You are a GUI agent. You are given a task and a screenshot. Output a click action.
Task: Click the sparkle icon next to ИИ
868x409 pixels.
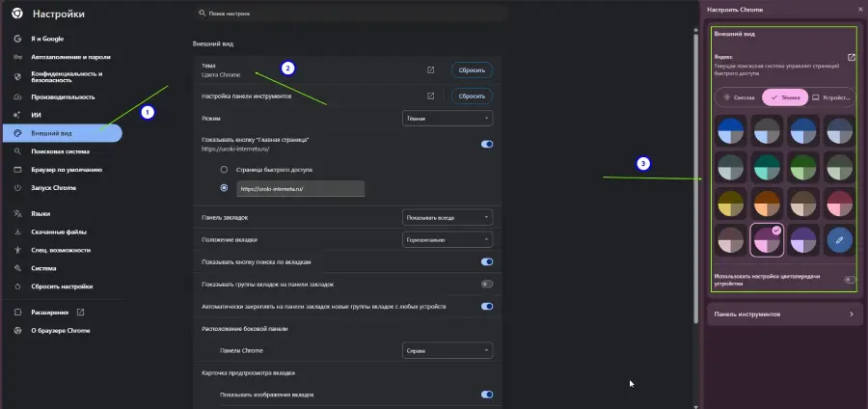17,115
